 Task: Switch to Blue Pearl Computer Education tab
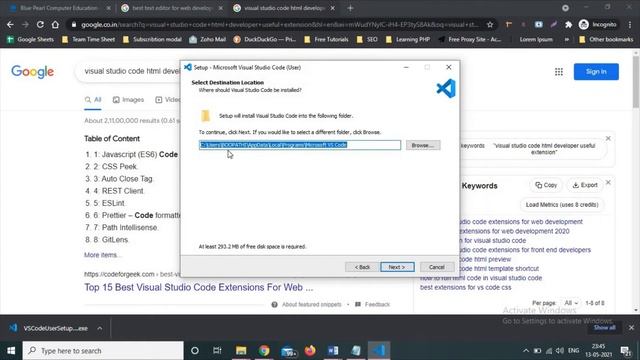(60, 8)
